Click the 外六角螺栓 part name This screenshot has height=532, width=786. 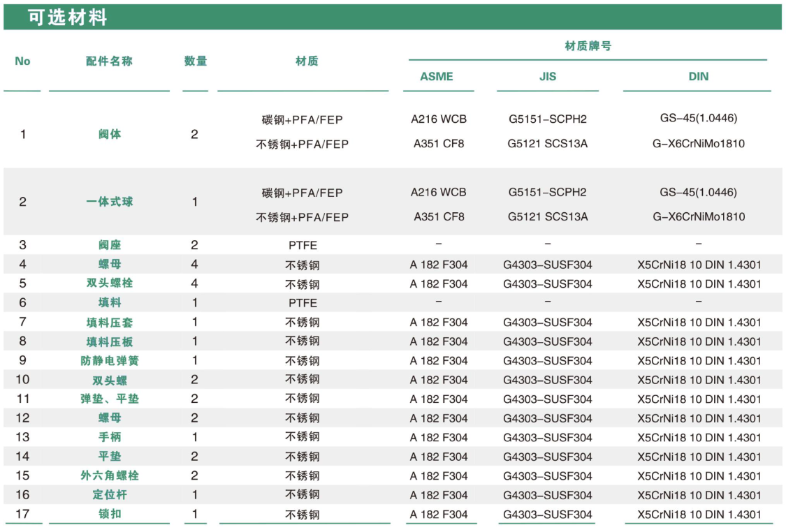tap(110, 475)
